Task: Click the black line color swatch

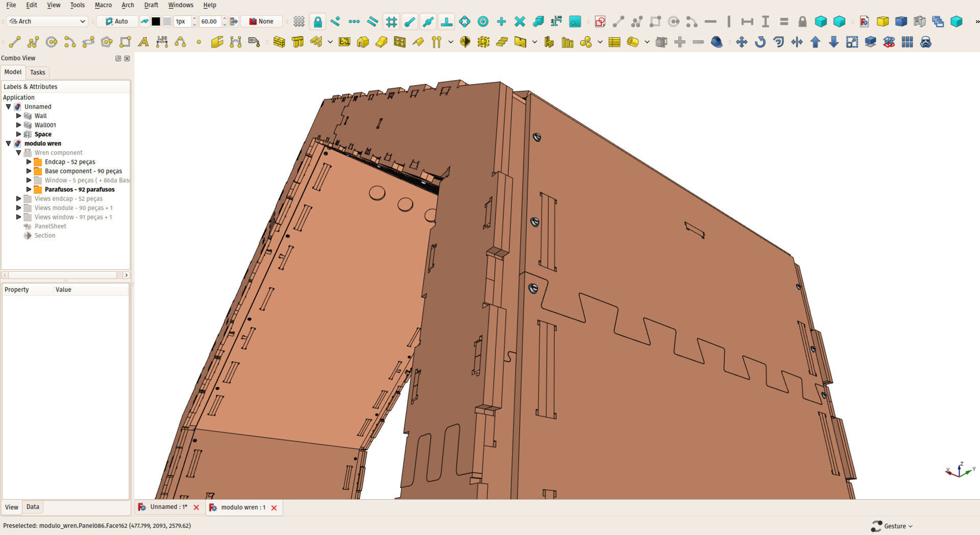Action: [x=156, y=21]
